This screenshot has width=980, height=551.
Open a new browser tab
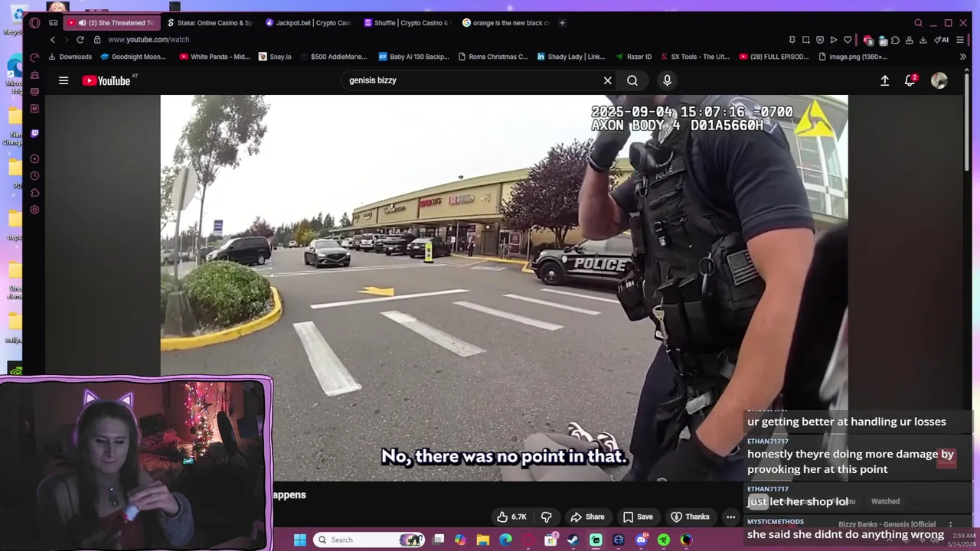(x=562, y=23)
